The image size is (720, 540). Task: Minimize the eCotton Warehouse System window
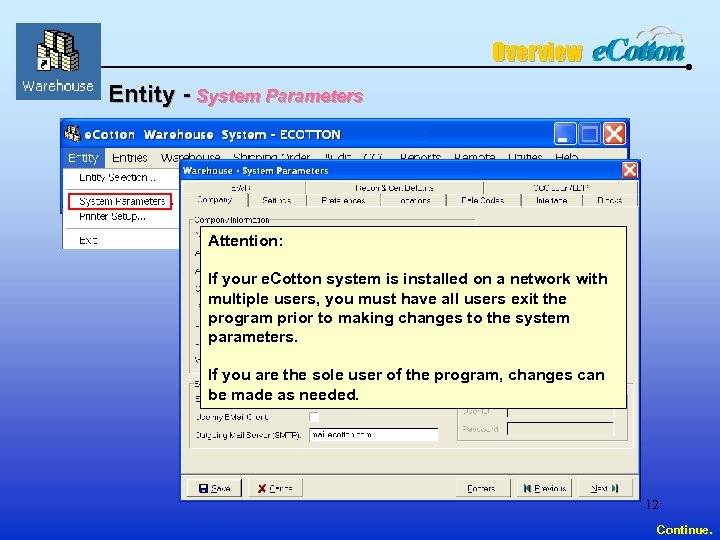click(x=564, y=134)
